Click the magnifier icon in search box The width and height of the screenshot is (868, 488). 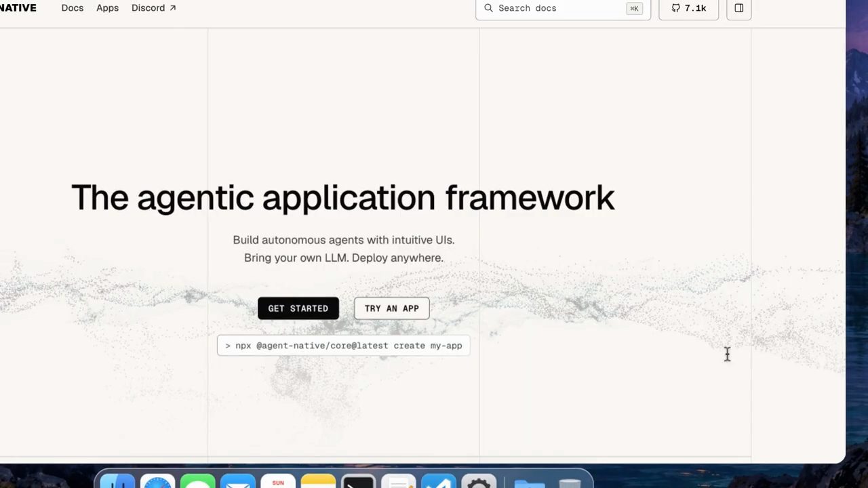(488, 8)
